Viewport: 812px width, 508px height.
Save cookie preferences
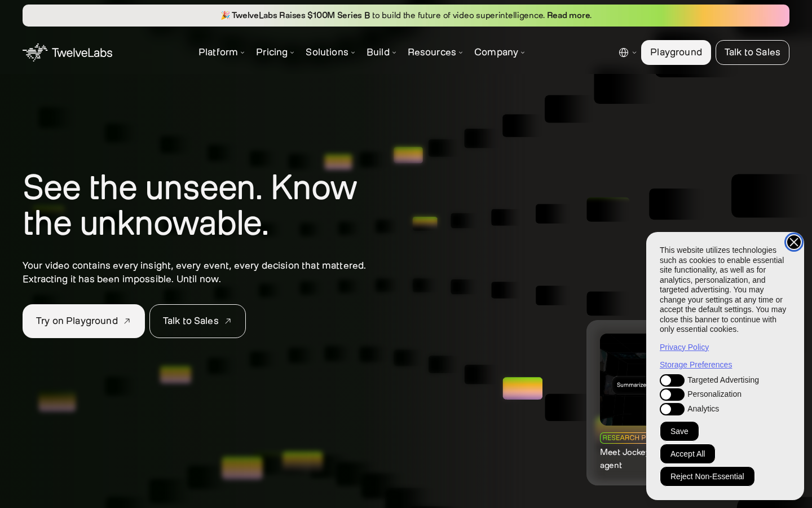pos(679,431)
